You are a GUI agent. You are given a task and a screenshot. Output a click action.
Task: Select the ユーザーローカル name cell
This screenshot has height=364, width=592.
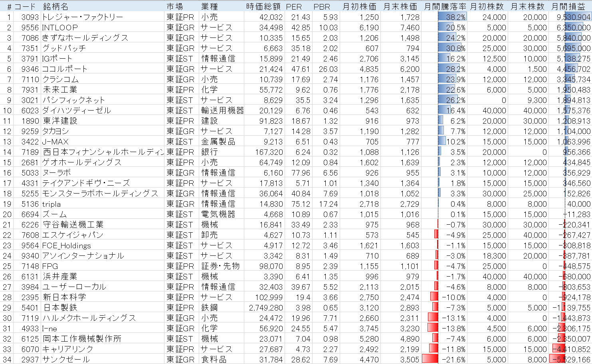pyautogui.click(x=102, y=287)
